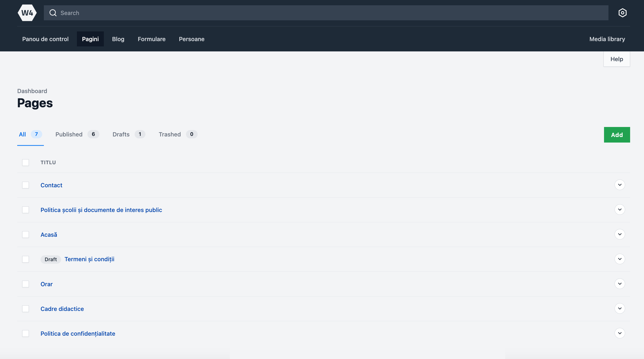The image size is (644, 359).
Task: Open the Politica de confidențialitate chevron
Action: tap(620, 333)
